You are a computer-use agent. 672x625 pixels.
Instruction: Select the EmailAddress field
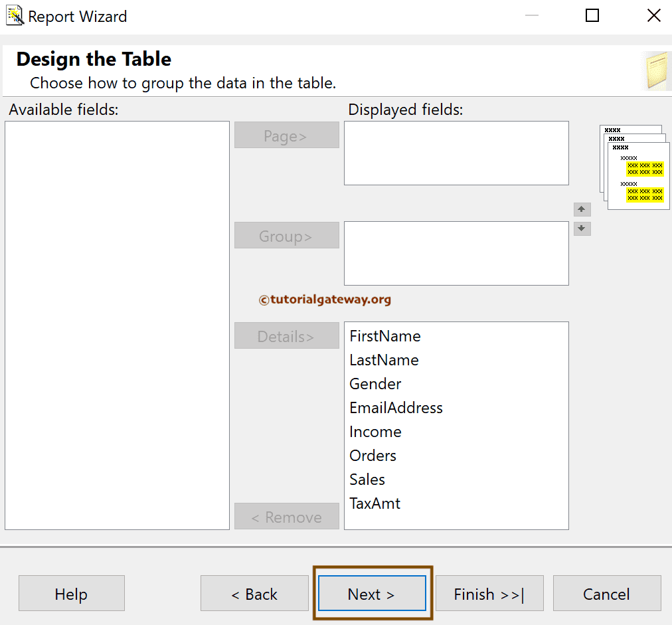[396, 408]
